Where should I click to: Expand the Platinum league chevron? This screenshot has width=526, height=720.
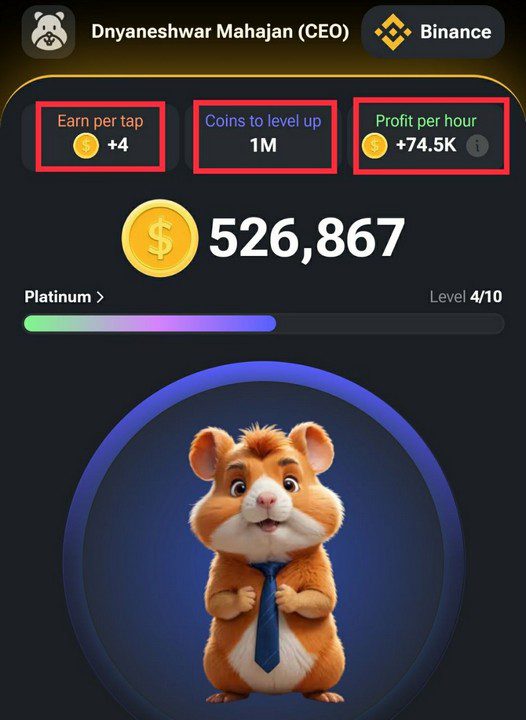100,297
